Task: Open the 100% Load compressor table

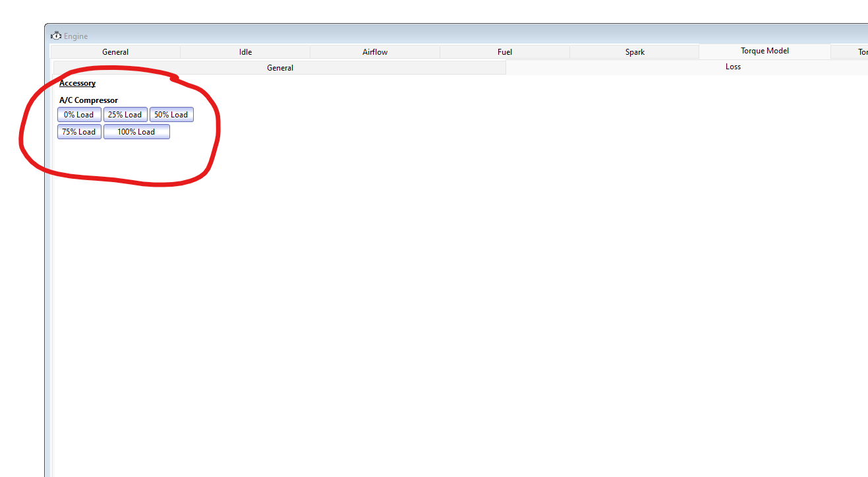Action: [136, 132]
